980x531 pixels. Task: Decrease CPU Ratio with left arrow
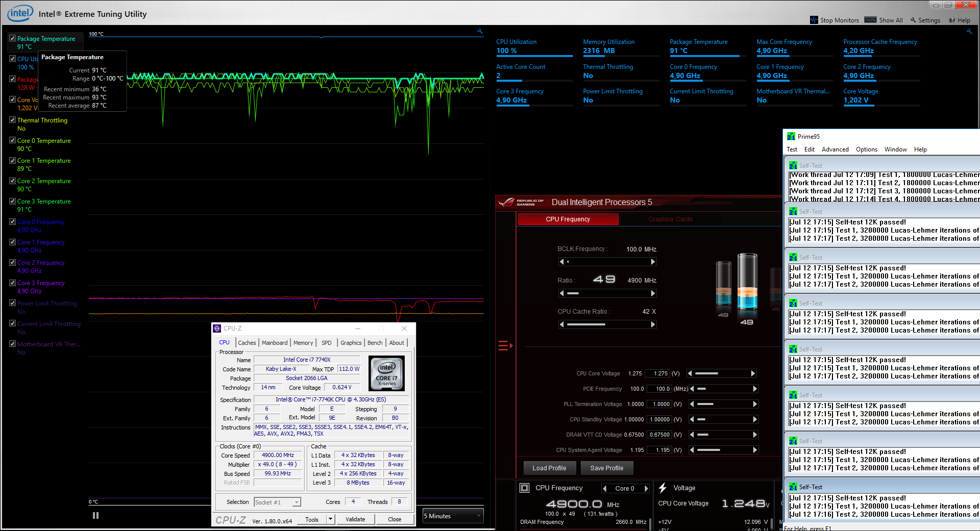tap(561, 293)
